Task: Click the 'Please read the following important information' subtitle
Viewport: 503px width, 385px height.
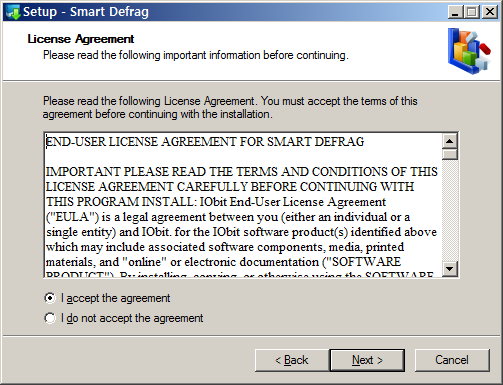Action: (x=196, y=55)
